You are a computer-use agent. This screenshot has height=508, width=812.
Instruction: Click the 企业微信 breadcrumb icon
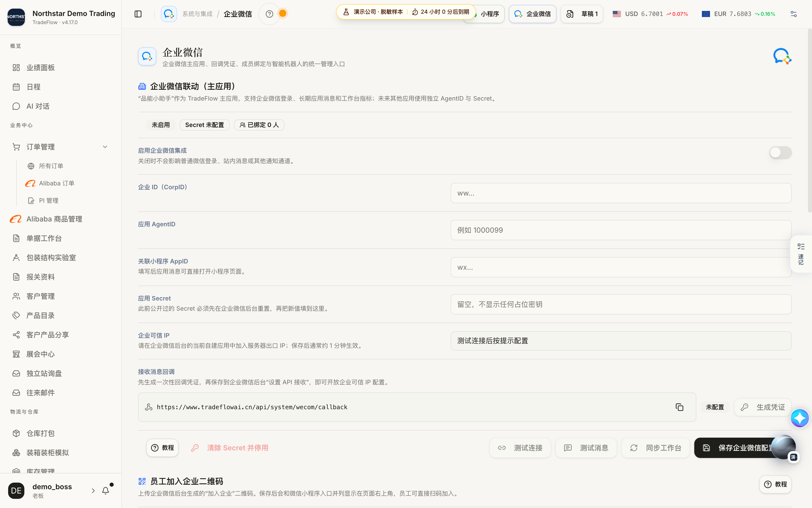(x=169, y=14)
